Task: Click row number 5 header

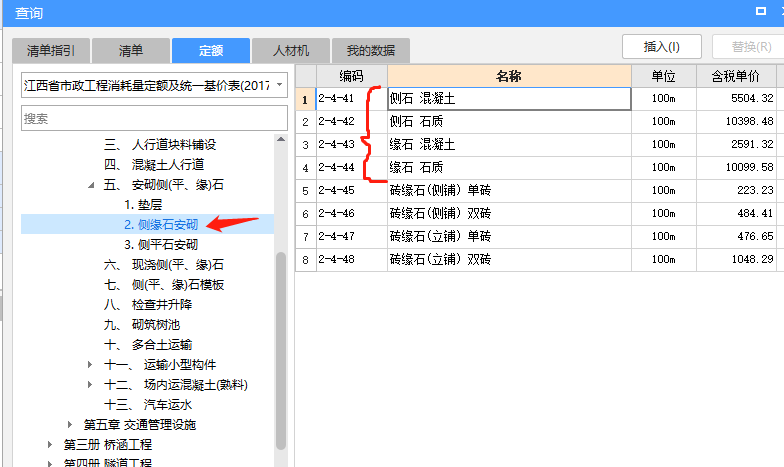Action: (x=306, y=190)
